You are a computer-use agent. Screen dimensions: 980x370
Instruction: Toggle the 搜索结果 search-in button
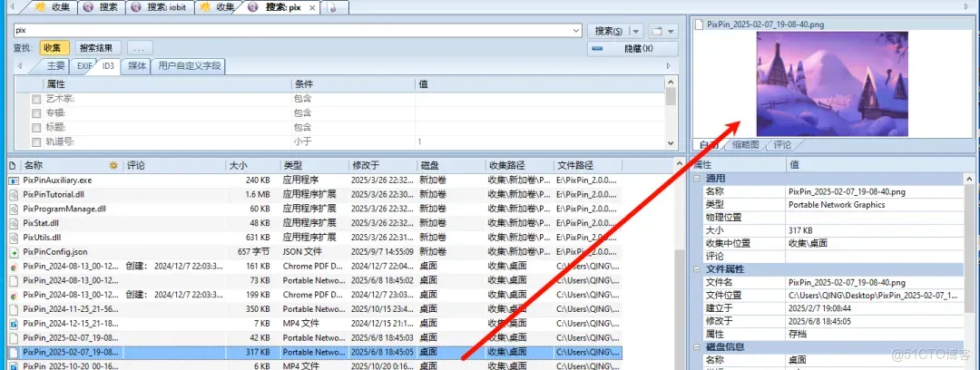98,48
